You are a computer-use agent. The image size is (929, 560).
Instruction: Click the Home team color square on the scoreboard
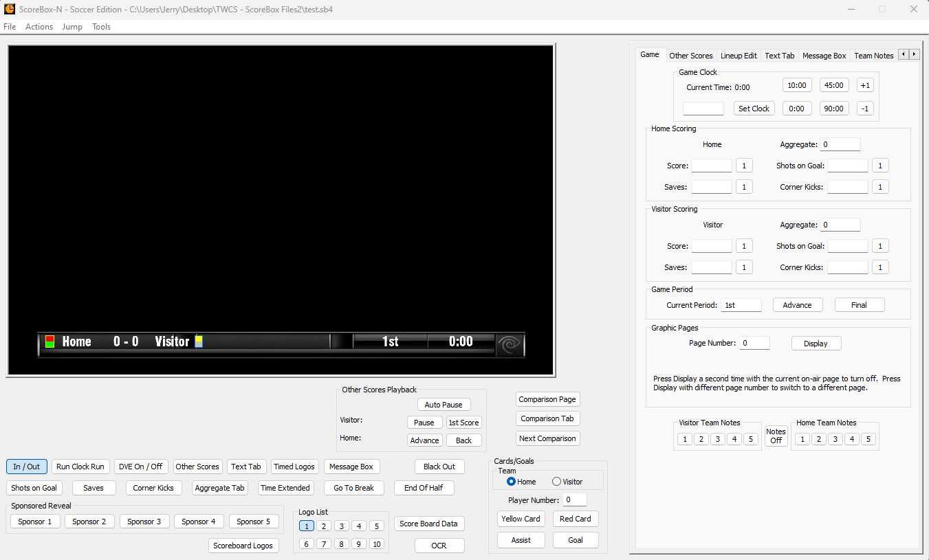click(x=50, y=341)
